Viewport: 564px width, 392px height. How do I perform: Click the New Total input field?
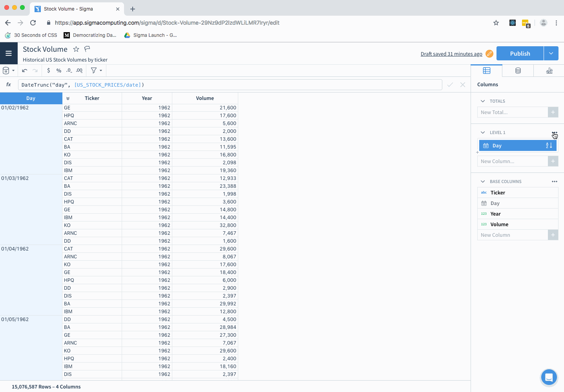click(x=513, y=112)
